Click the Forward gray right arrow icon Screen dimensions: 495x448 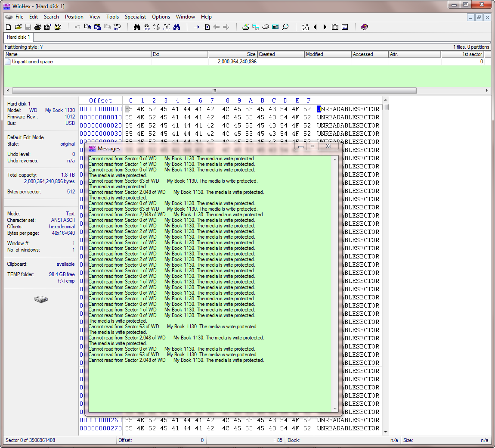pos(226,27)
